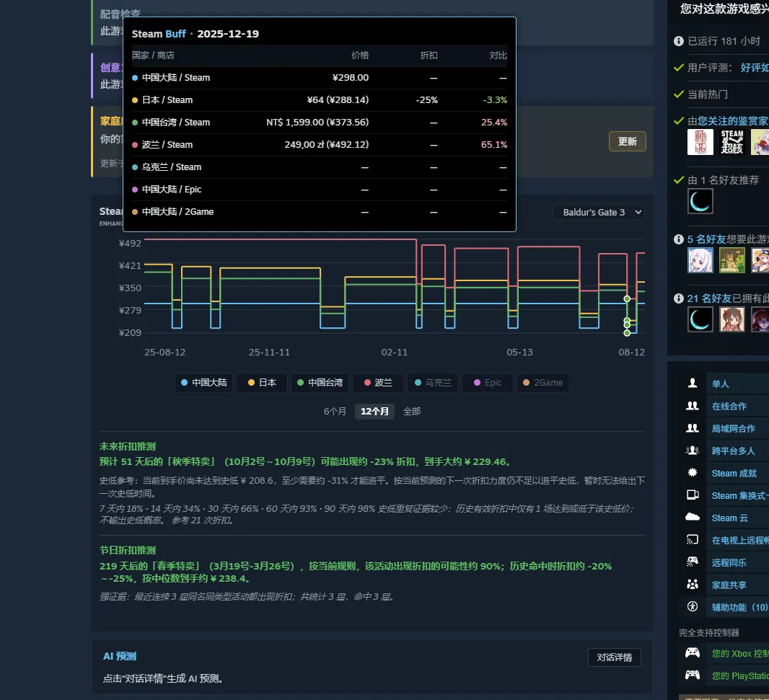The image size is (769, 700).
Task: Toggle the 日本 series in chart legend
Action: (x=262, y=382)
